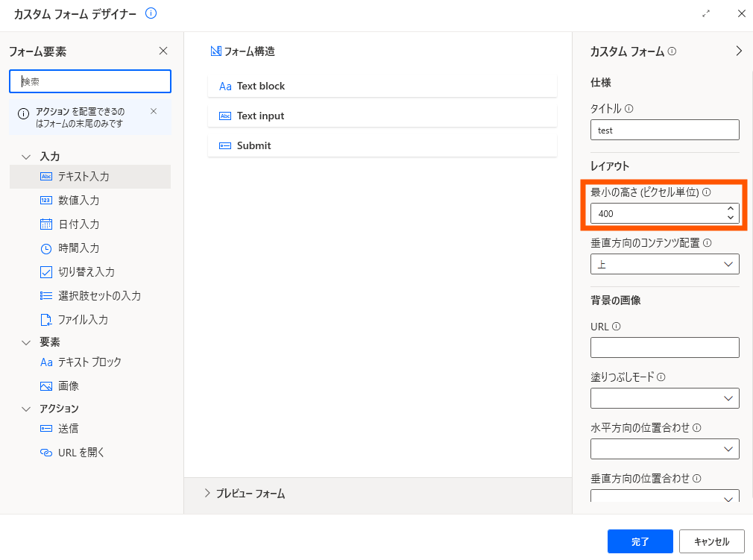Screen dimensions: 753x560
Task: Open the 垂直方向の位置合わせ dropdown
Action: [x=664, y=496]
